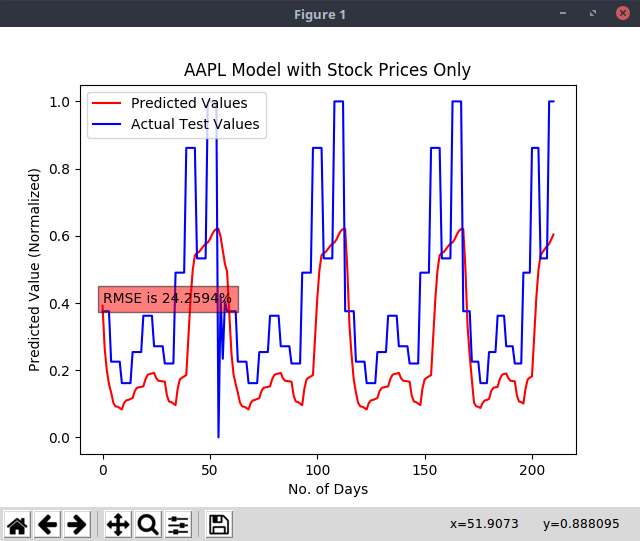Screen dimensions: 640x541
Task: Click the y-axis tick label 0.8
Action: (x=59, y=169)
